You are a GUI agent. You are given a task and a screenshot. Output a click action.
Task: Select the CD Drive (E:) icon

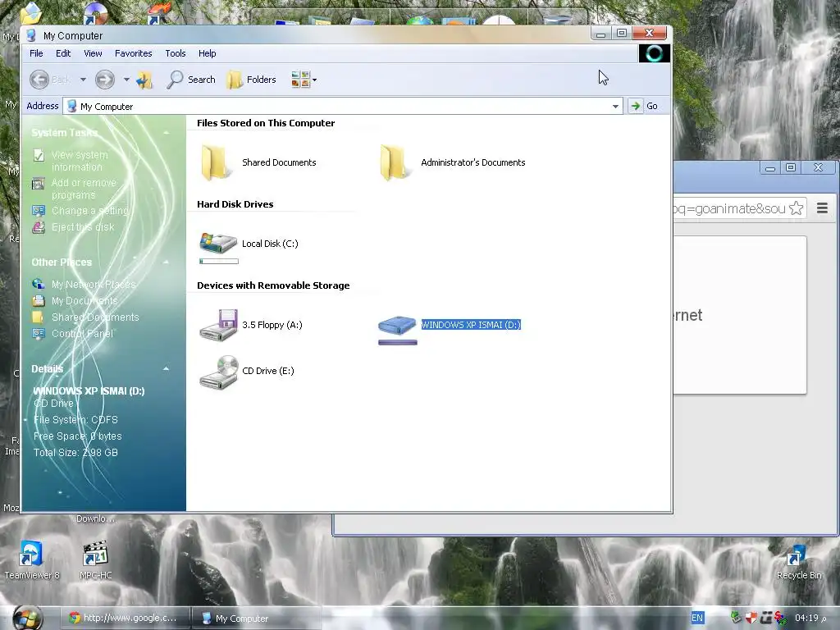218,372
